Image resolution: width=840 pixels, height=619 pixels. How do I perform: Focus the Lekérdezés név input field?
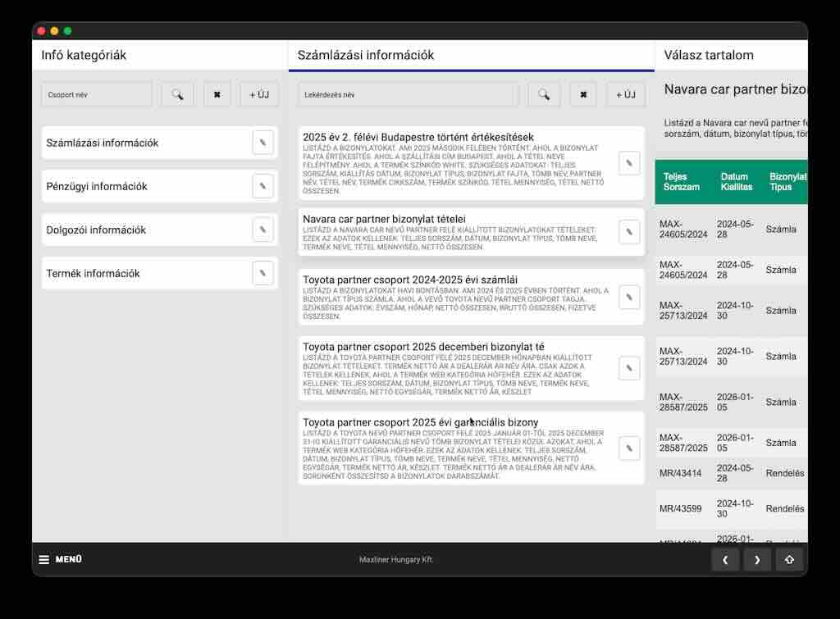pos(408,94)
